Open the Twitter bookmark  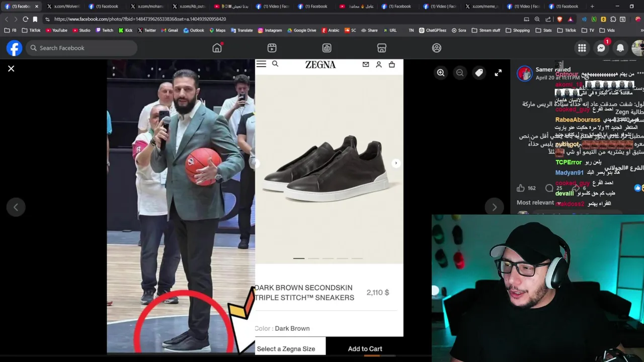[147, 30]
